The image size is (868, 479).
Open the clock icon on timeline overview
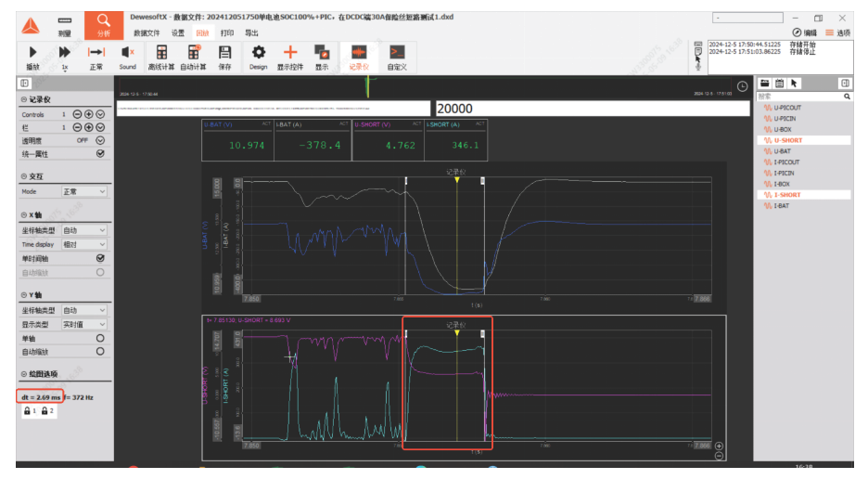point(742,86)
